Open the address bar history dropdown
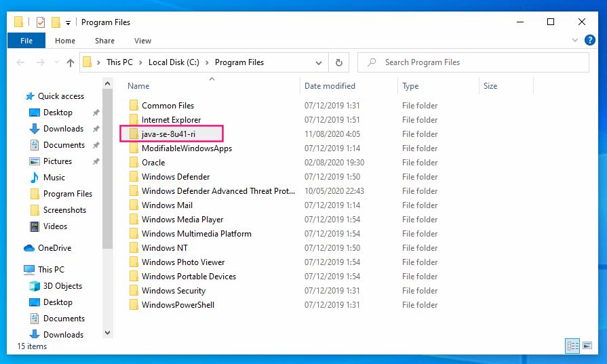Image resolution: width=607 pixels, height=364 pixels. click(319, 62)
